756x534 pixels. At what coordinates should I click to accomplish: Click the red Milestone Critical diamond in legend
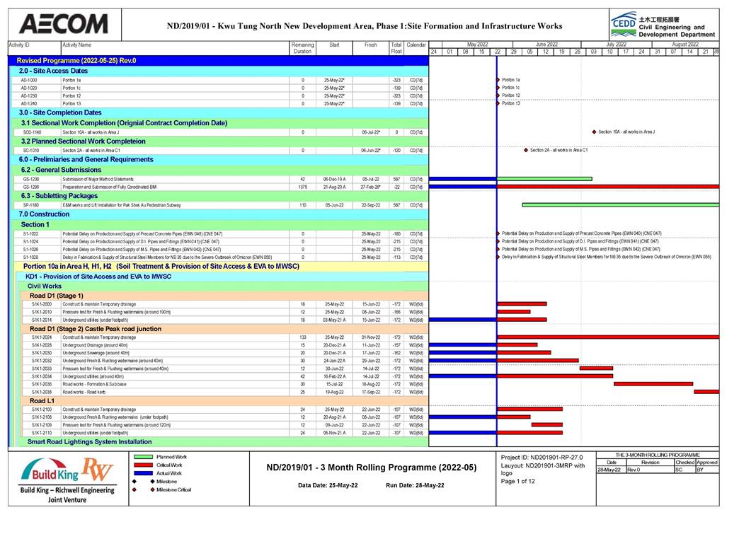point(134,489)
